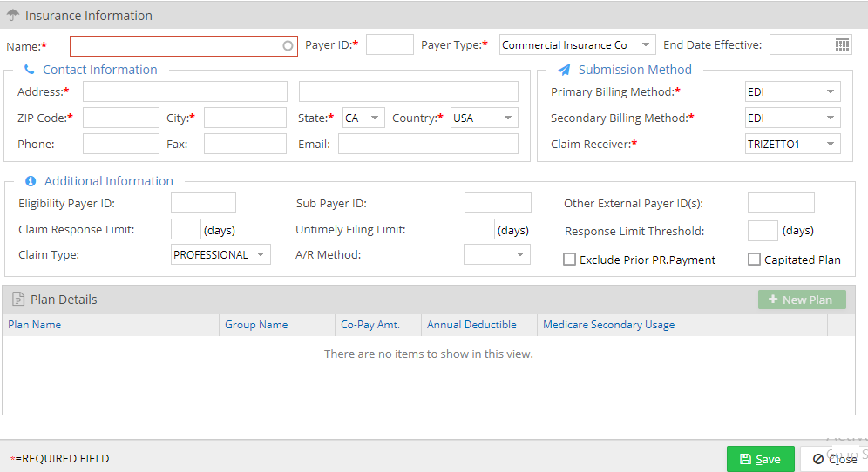The width and height of the screenshot is (868, 472).
Task: Click the first Address input field
Action: [185, 91]
